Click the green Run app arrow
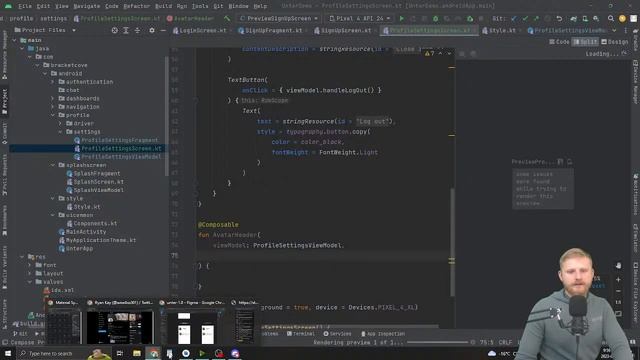Screen dimensions: 640x360 tap(402, 18)
